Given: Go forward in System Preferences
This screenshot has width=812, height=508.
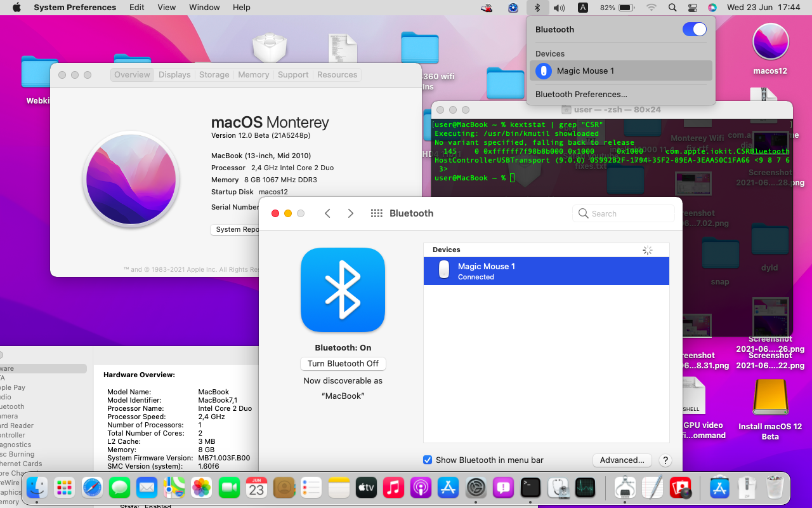Looking at the screenshot, I should point(350,213).
